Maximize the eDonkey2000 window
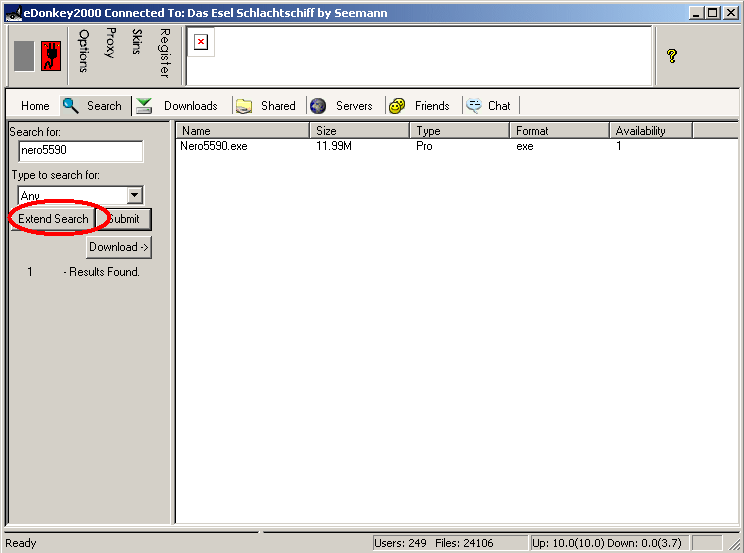This screenshot has width=744, height=553. [712, 13]
